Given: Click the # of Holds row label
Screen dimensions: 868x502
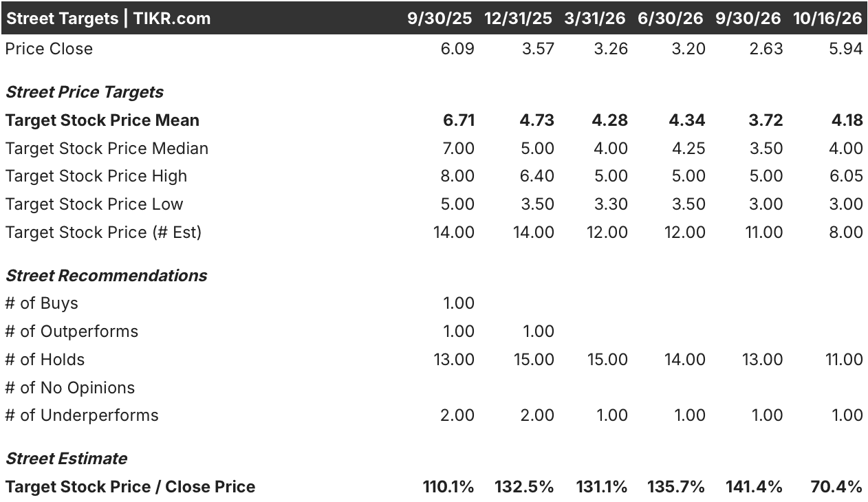Looking at the screenshot, I should pos(45,360).
